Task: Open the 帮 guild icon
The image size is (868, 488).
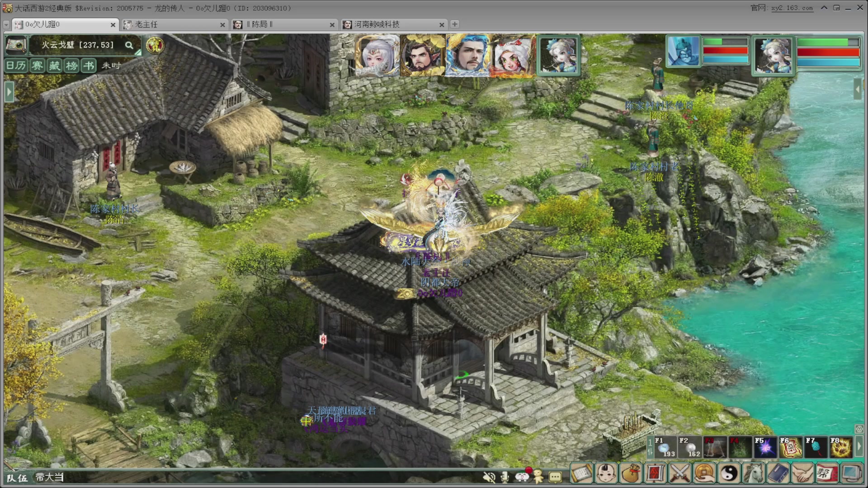Action: (x=827, y=474)
